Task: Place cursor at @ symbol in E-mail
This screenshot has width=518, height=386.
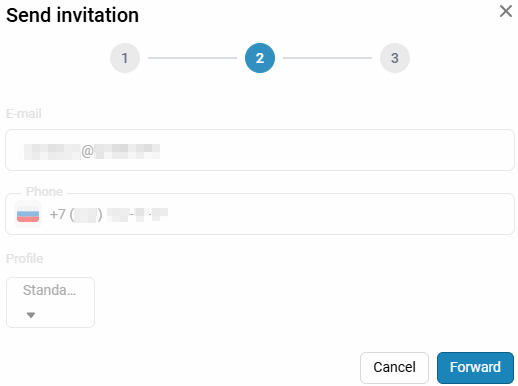Action: [x=87, y=151]
